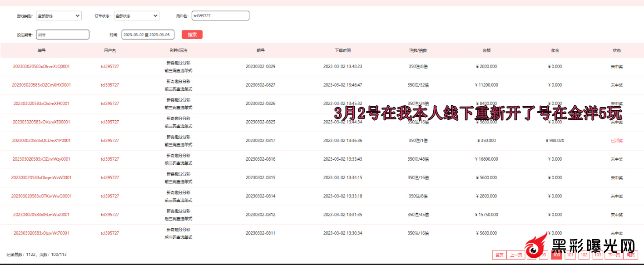This screenshot has width=644, height=265.
Task: Click 已派奖 status in the table
Action: point(616,141)
